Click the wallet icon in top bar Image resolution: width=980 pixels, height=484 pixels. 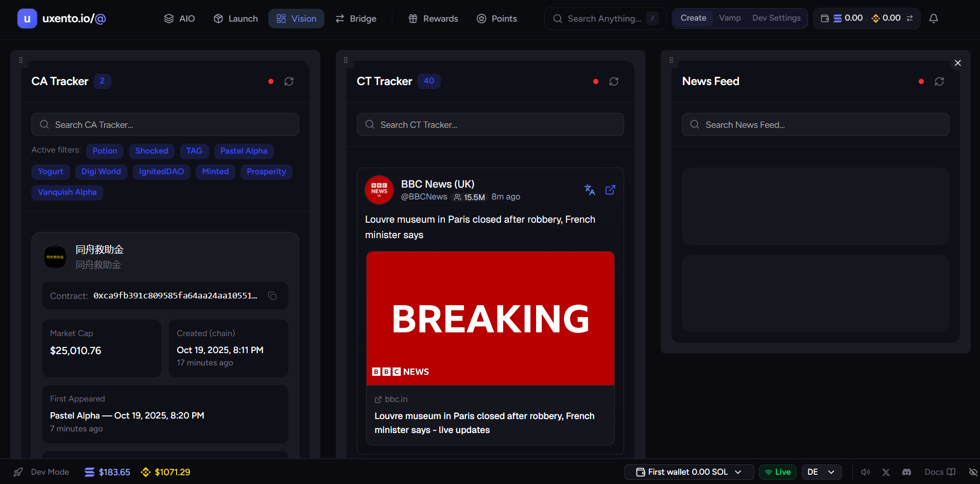[x=824, y=19]
